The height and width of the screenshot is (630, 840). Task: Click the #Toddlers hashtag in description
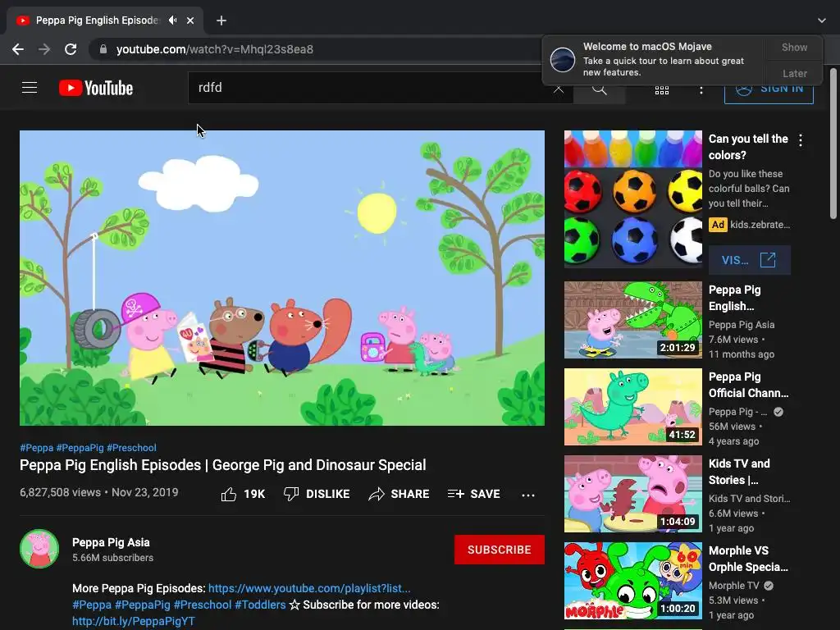[x=260, y=605]
